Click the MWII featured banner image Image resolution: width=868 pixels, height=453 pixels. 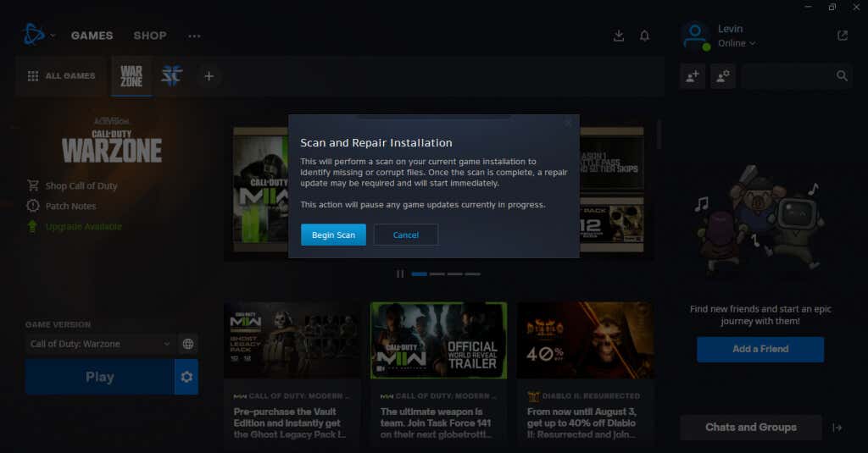(x=260, y=189)
